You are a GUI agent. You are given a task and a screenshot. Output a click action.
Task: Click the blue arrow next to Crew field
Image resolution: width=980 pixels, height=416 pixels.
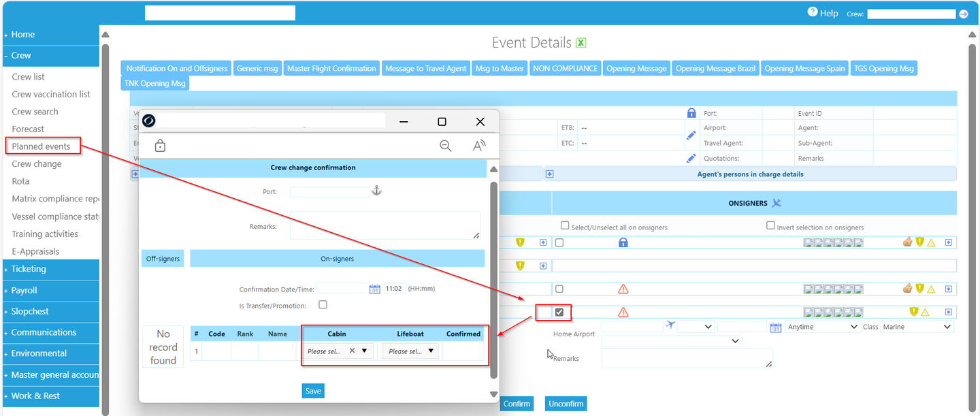(x=964, y=14)
